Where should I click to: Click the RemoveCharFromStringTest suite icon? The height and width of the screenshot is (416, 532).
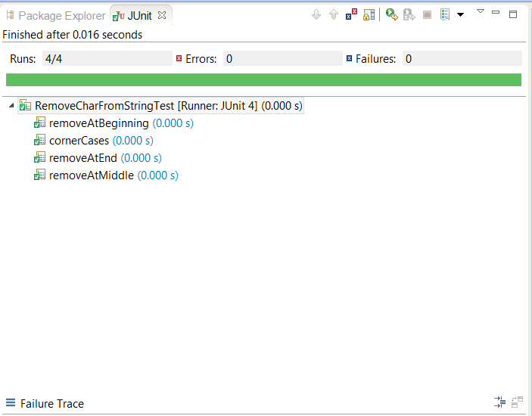pos(25,105)
